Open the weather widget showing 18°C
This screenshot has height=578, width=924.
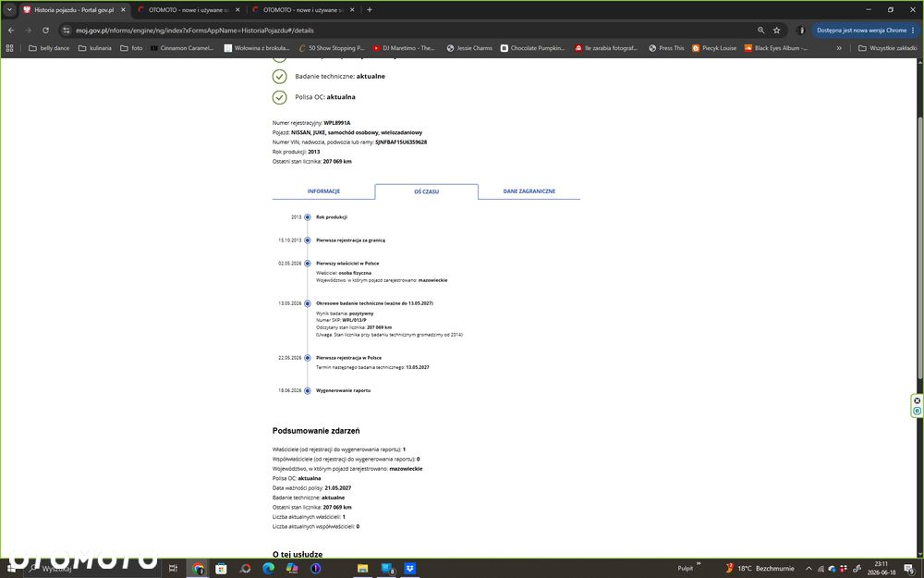click(760, 568)
